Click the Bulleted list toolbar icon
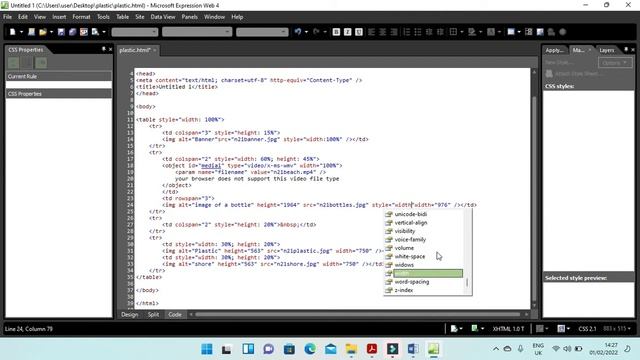 click(418, 32)
